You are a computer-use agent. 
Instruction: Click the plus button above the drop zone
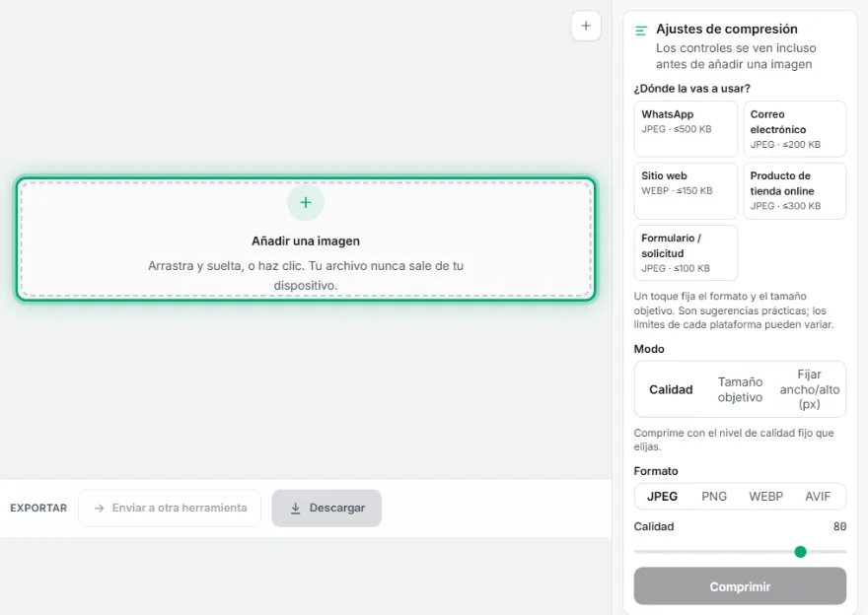pos(586,26)
